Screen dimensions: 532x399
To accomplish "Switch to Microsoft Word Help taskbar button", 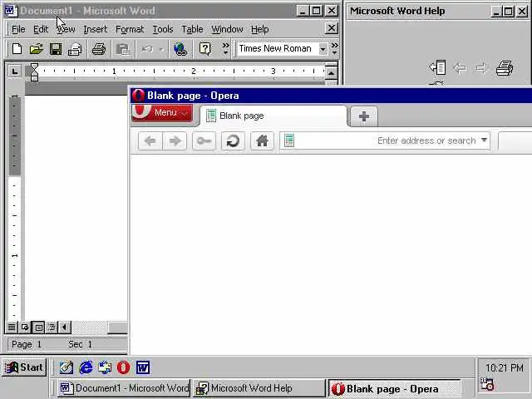I will tap(259, 388).
